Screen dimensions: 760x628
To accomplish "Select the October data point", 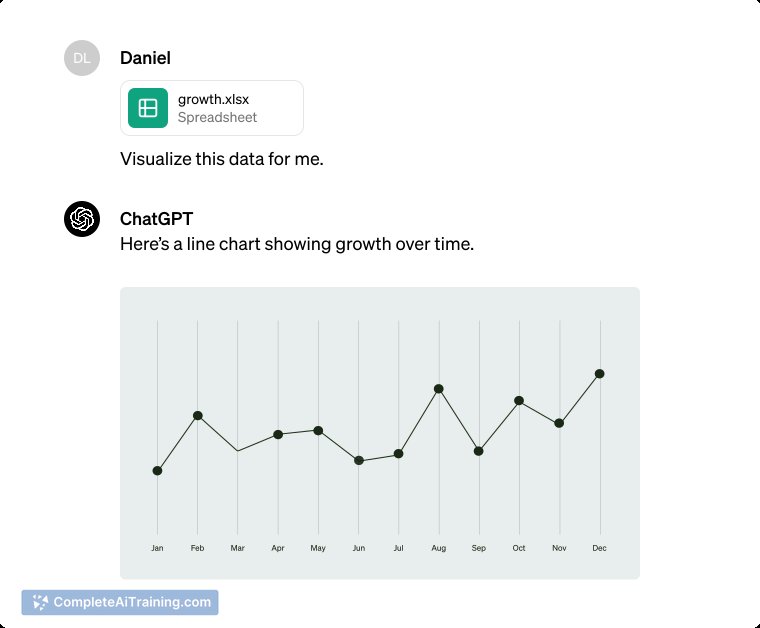I will tap(519, 400).
